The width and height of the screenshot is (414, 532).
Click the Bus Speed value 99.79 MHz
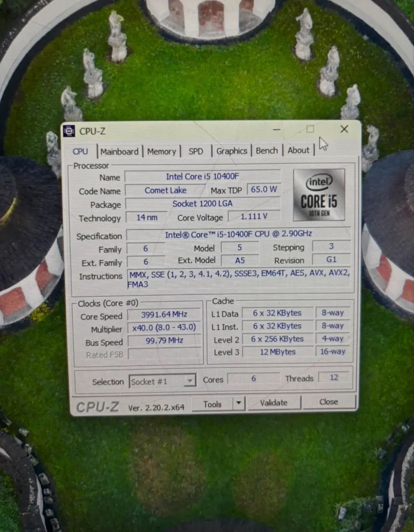pos(164,340)
